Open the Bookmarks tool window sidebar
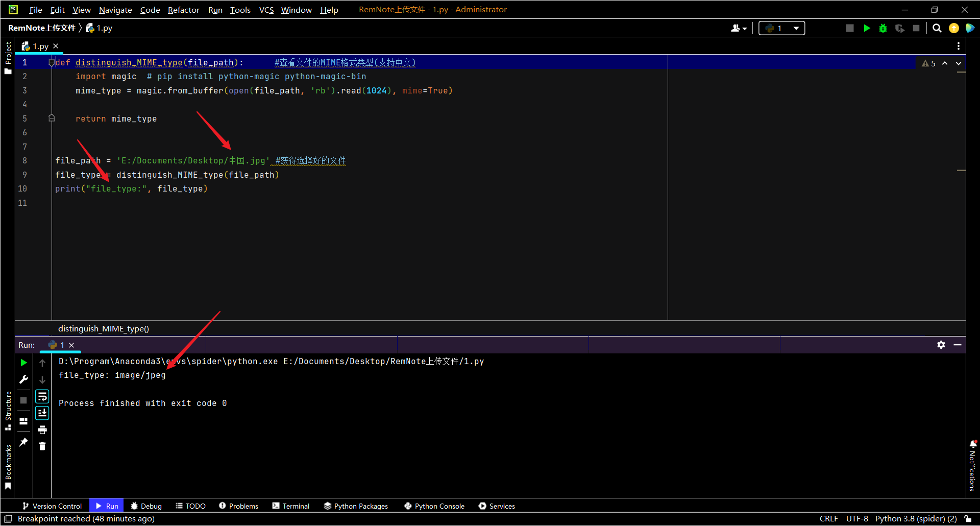 (8, 467)
